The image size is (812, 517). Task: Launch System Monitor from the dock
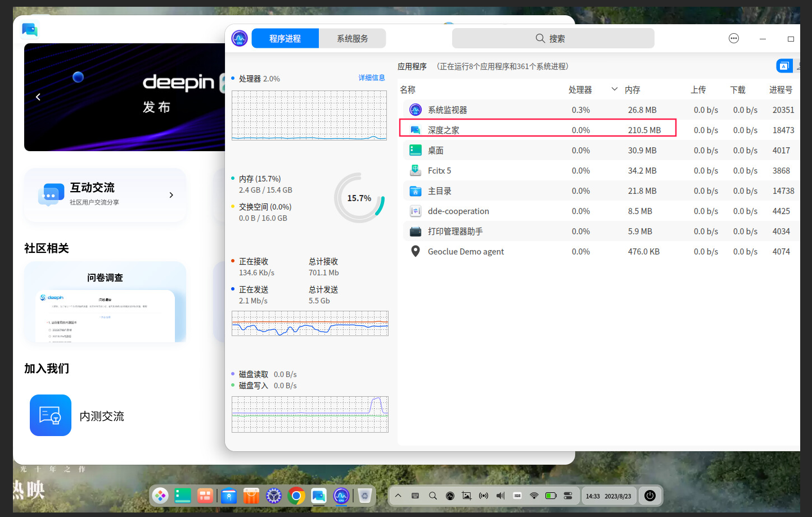pyautogui.click(x=341, y=496)
